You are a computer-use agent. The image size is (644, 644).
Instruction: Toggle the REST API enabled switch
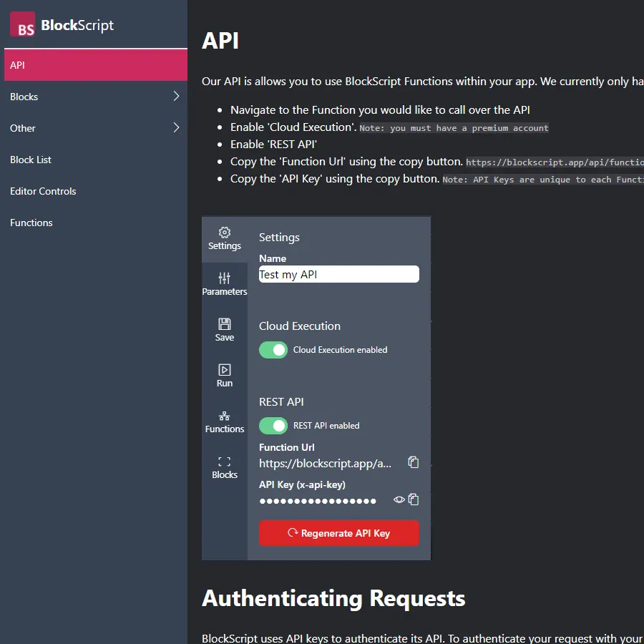click(273, 426)
